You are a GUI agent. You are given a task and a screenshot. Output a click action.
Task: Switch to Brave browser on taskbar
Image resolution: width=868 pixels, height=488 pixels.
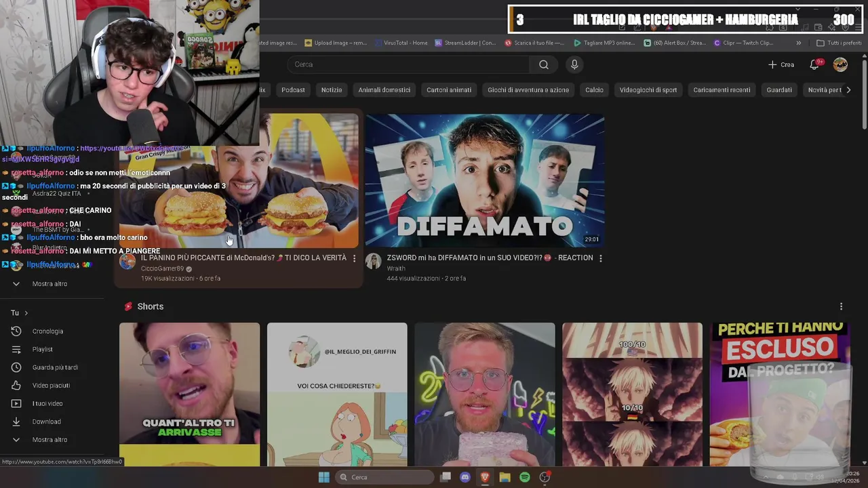pos(485,477)
